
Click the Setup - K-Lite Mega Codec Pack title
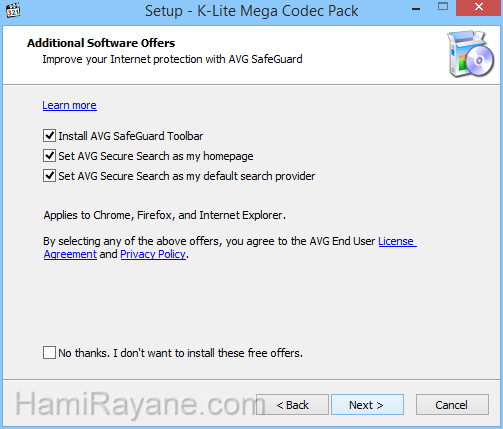pyautogui.click(x=252, y=11)
